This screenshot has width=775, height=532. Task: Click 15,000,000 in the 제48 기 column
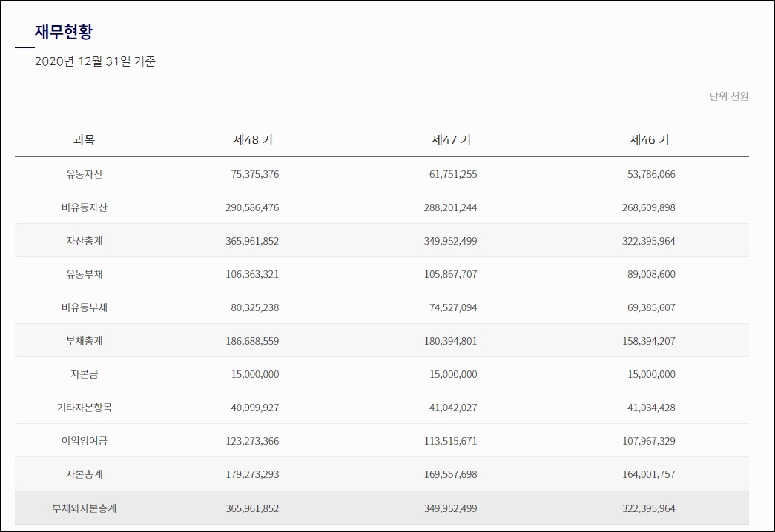click(x=255, y=374)
